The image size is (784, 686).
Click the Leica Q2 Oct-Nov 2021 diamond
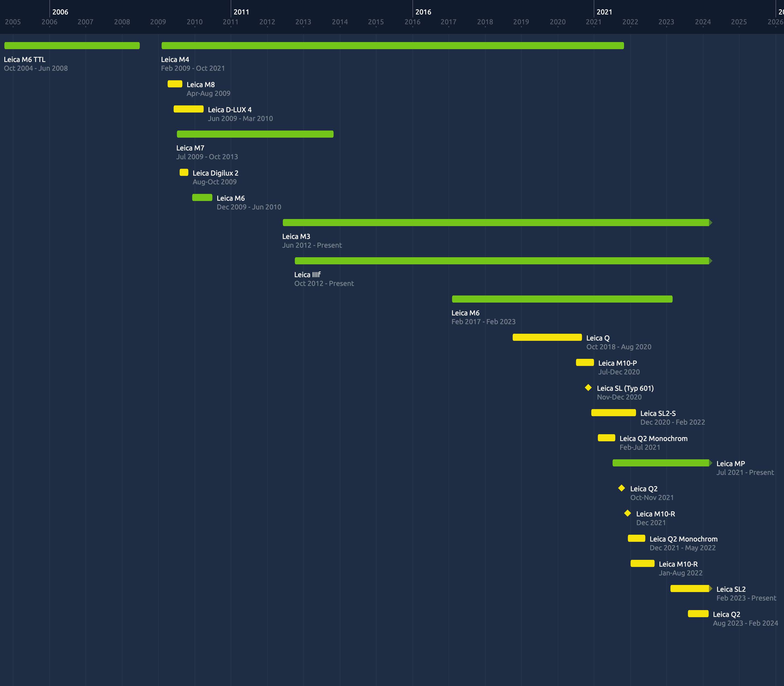click(622, 488)
